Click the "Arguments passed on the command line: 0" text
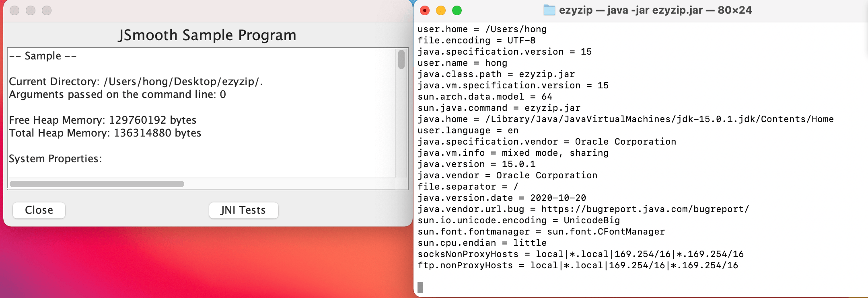This screenshot has height=298, width=868. 117,94
